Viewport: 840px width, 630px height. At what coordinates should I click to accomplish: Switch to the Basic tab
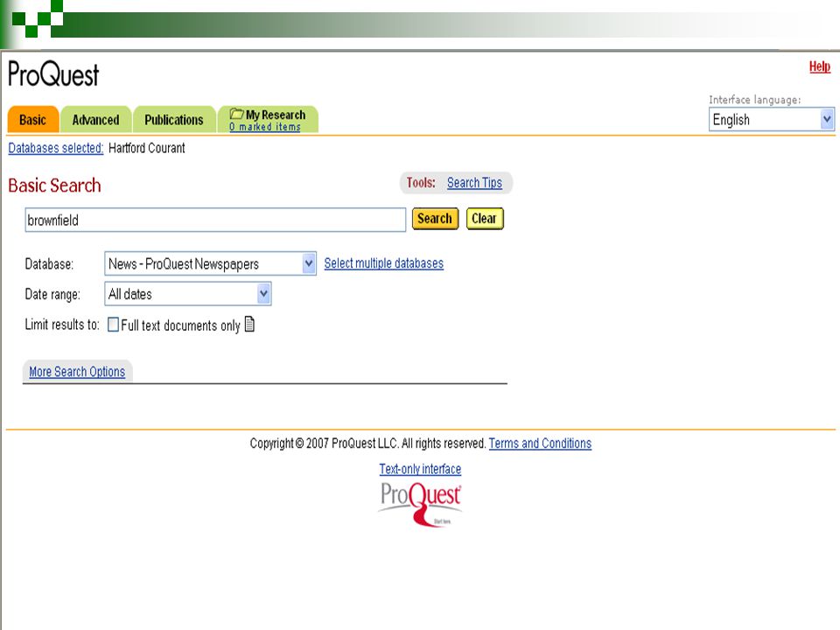click(x=32, y=120)
